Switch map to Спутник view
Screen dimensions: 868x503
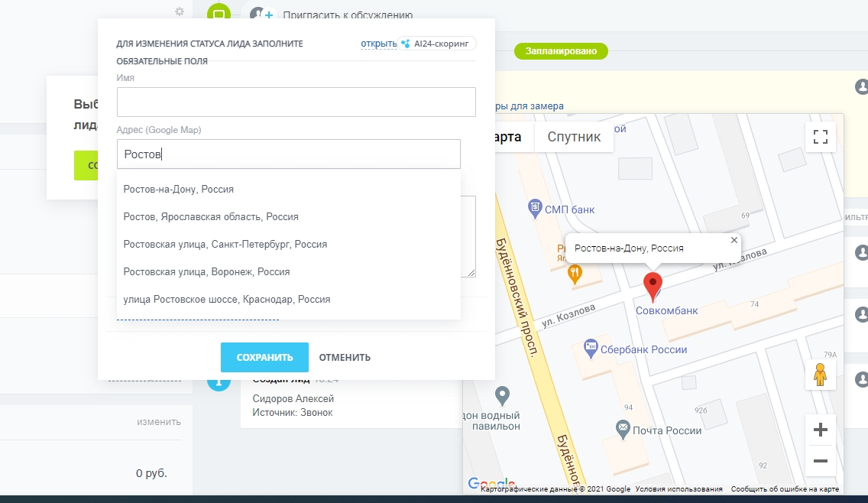(574, 137)
